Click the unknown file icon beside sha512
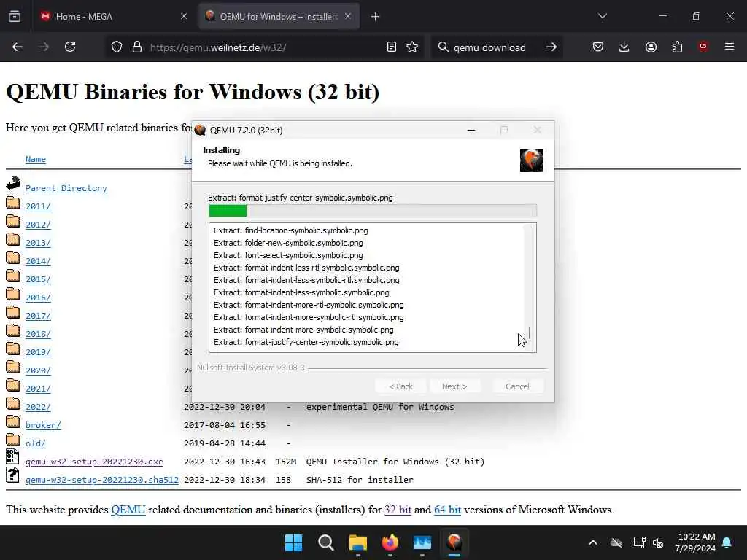 [12, 475]
